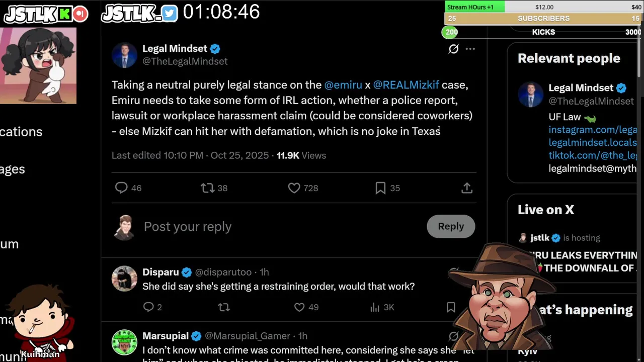This screenshot has height=362, width=644.
Task: Open the Grok icon on main post
Action: point(453,49)
